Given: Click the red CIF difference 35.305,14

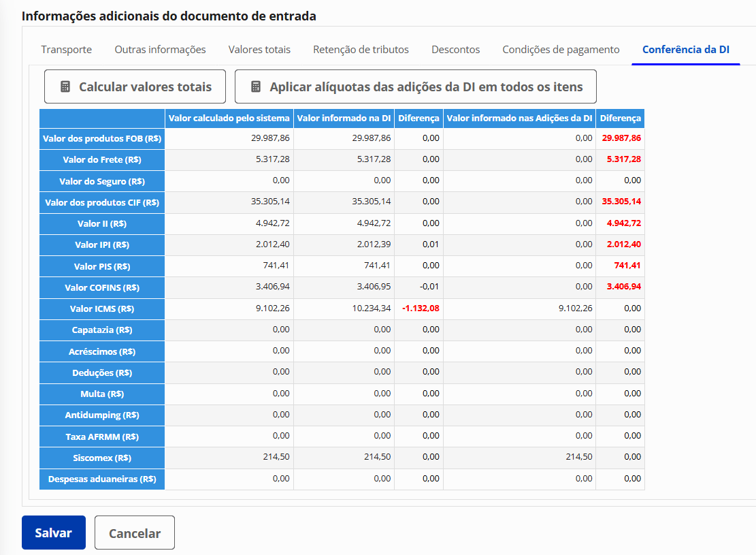Looking at the screenshot, I should (621, 202).
